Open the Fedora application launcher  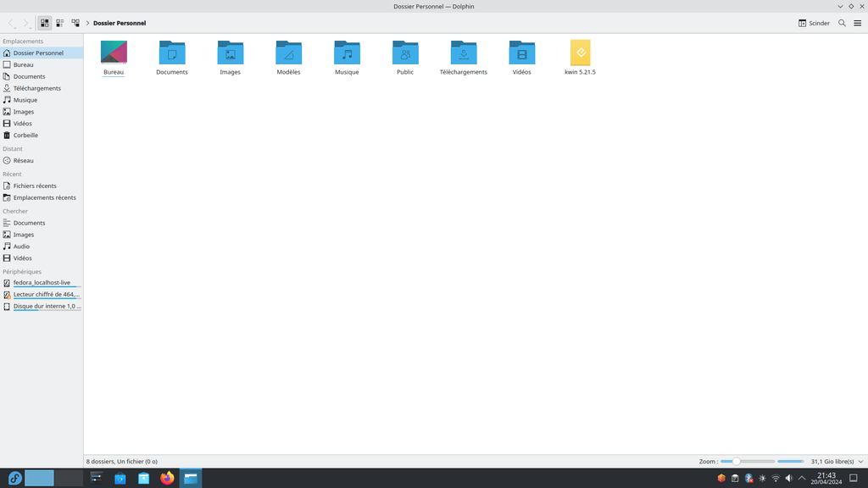pos(15,478)
